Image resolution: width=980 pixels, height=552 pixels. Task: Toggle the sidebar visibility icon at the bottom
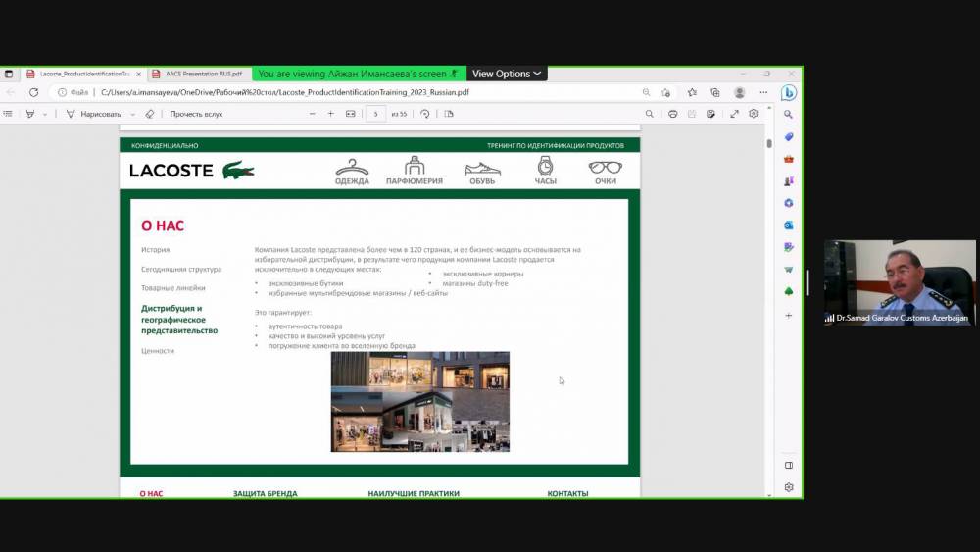[x=789, y=465]
